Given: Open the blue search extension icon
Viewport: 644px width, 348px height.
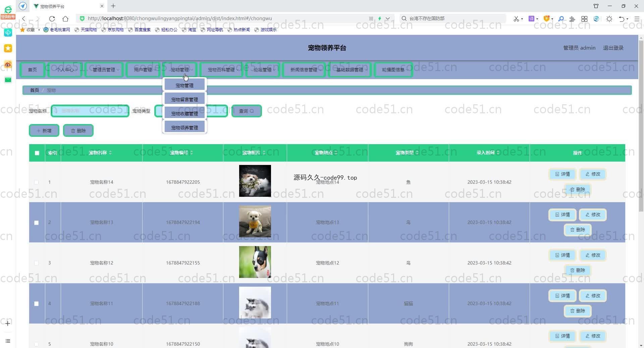Looking at the screenshot, I should (561, 19).
